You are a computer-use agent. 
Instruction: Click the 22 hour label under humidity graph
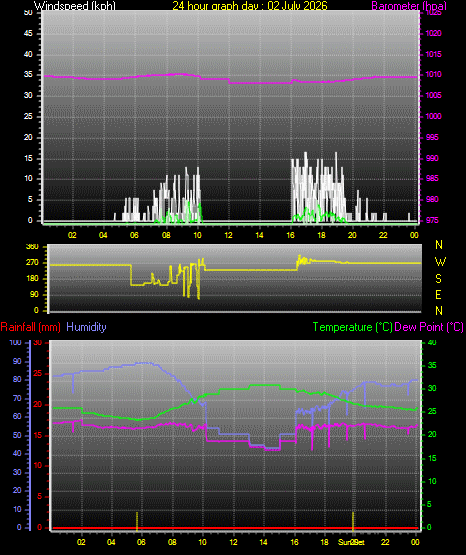(385, 542)
